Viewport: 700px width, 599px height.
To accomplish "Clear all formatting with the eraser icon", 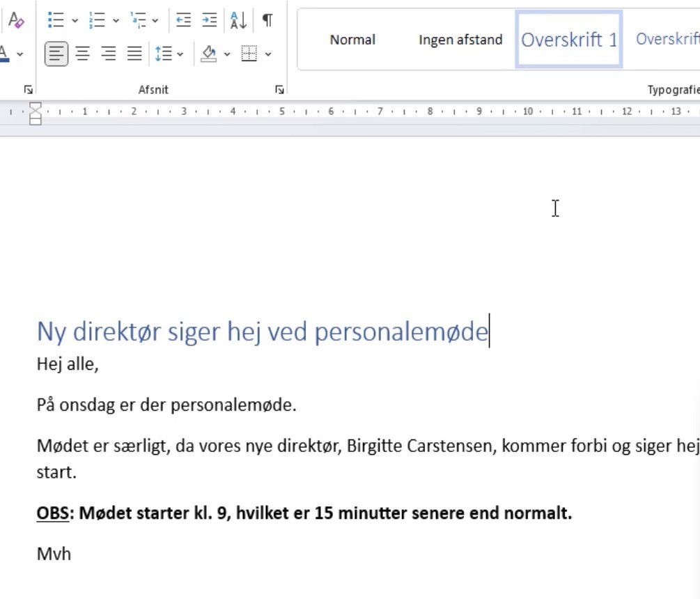I will click(x=16, y=20).
